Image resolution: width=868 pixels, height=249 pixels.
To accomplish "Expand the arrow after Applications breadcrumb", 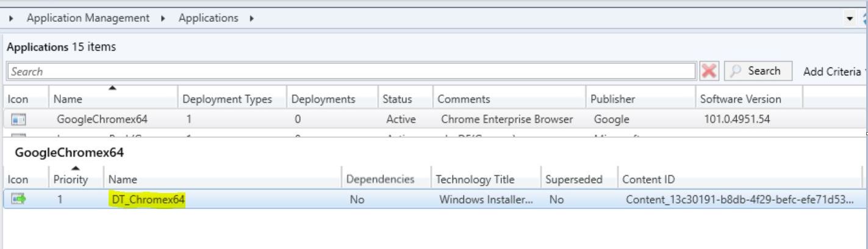I will [251, 18].
